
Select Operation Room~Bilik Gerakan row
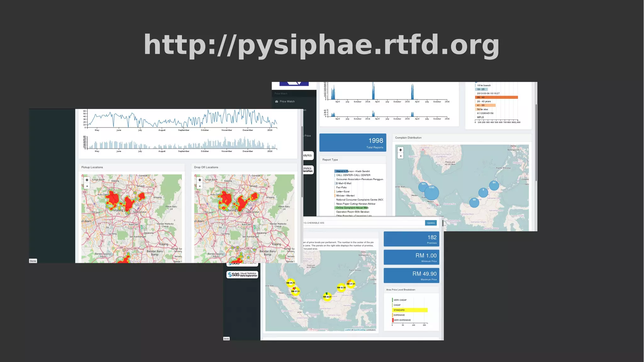pos(352,212)
